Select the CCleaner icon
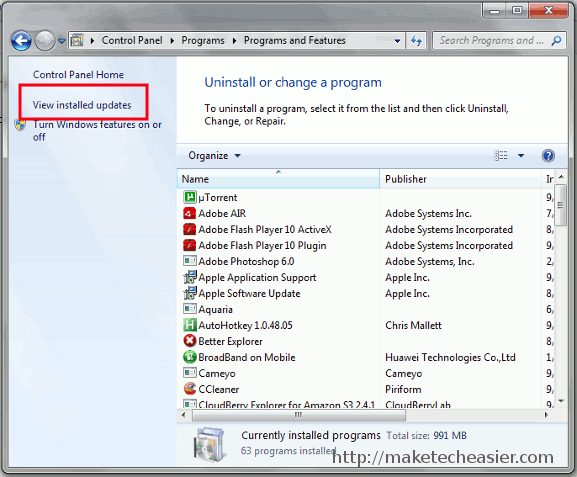577x477 pixels. [190, 389]
